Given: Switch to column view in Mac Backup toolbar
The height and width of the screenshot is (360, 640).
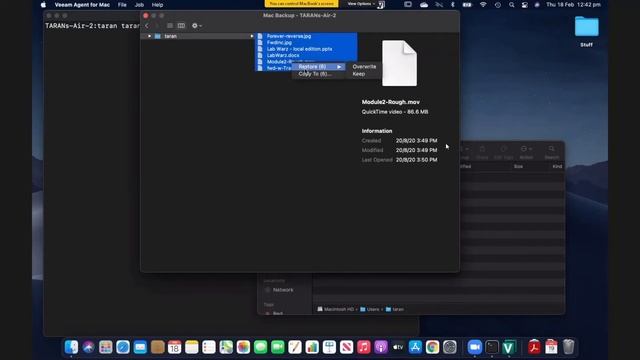Looking at the screenshot, I should [181, 26].
